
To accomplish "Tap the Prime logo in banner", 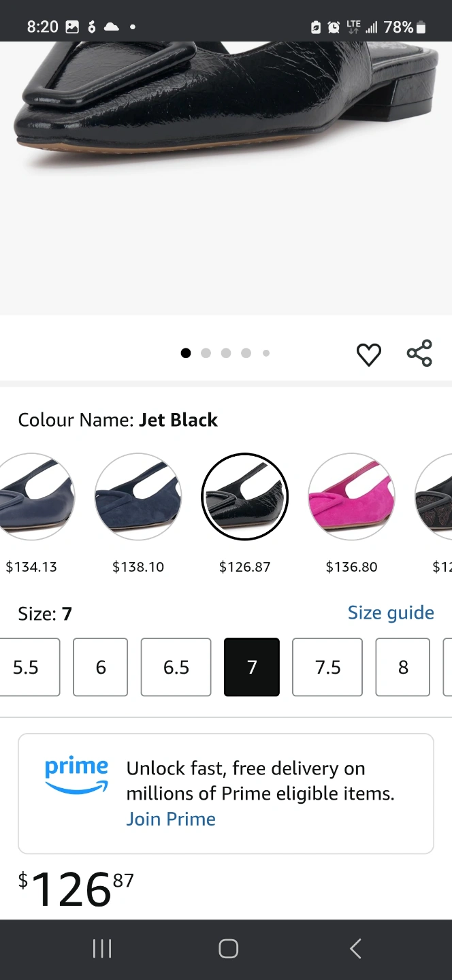I will 76,776.
